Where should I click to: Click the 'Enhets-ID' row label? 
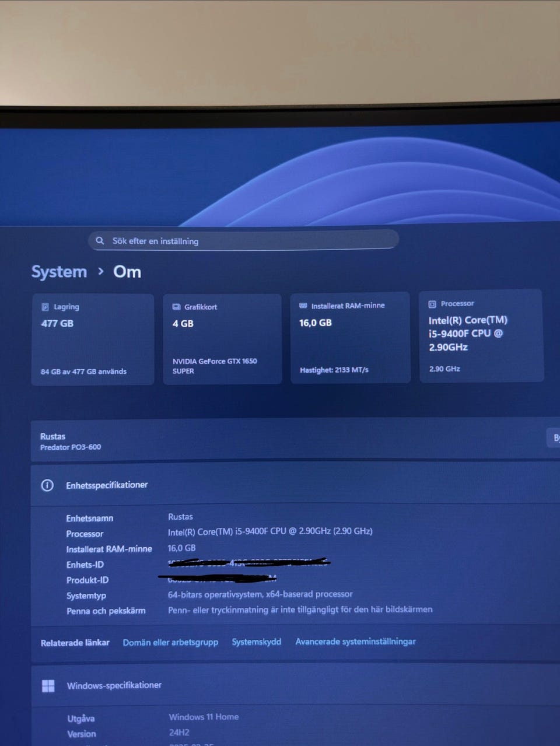coord(85,565)
